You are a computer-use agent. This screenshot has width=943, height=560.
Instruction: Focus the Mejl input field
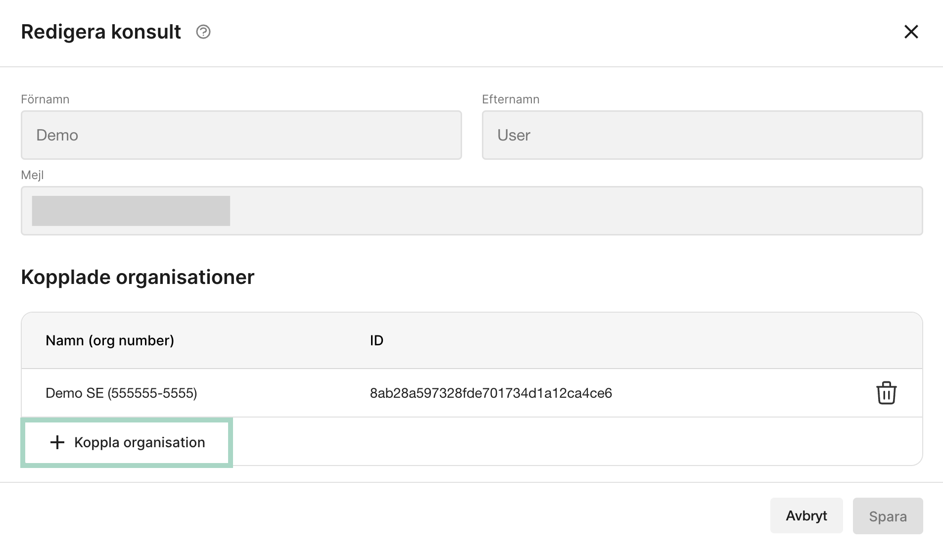[x=471, y=211]
